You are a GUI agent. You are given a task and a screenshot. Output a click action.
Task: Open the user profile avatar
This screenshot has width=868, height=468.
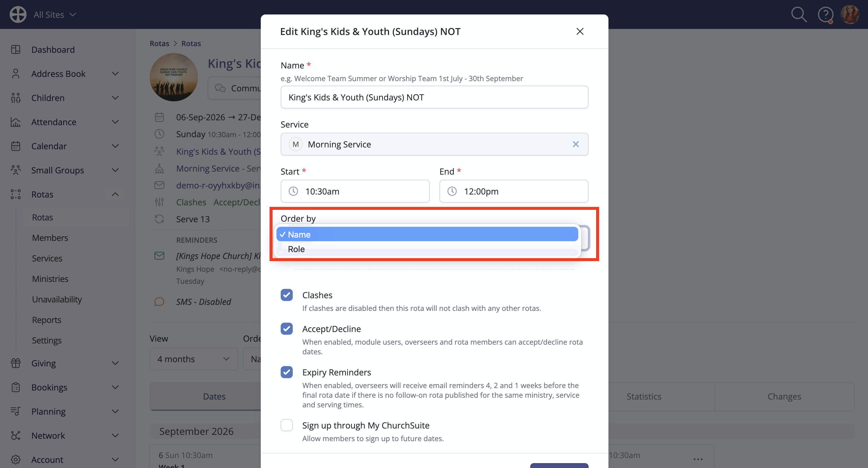tap(850, 14)
